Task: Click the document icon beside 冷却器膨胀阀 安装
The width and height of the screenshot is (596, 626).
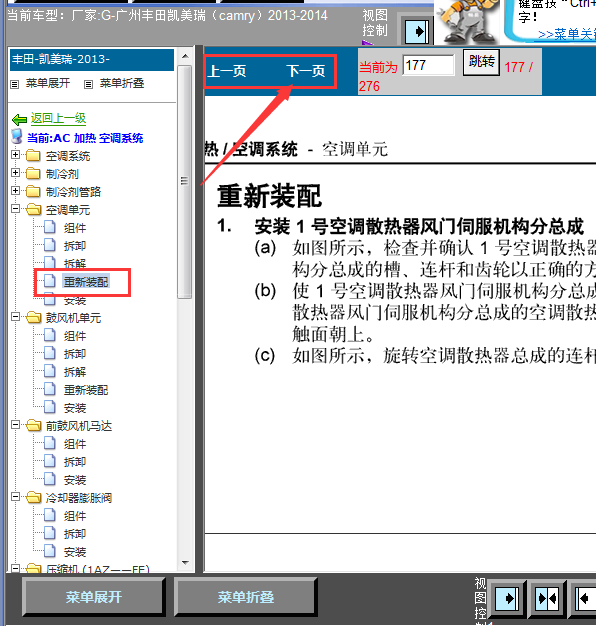Action: [50, 551]
